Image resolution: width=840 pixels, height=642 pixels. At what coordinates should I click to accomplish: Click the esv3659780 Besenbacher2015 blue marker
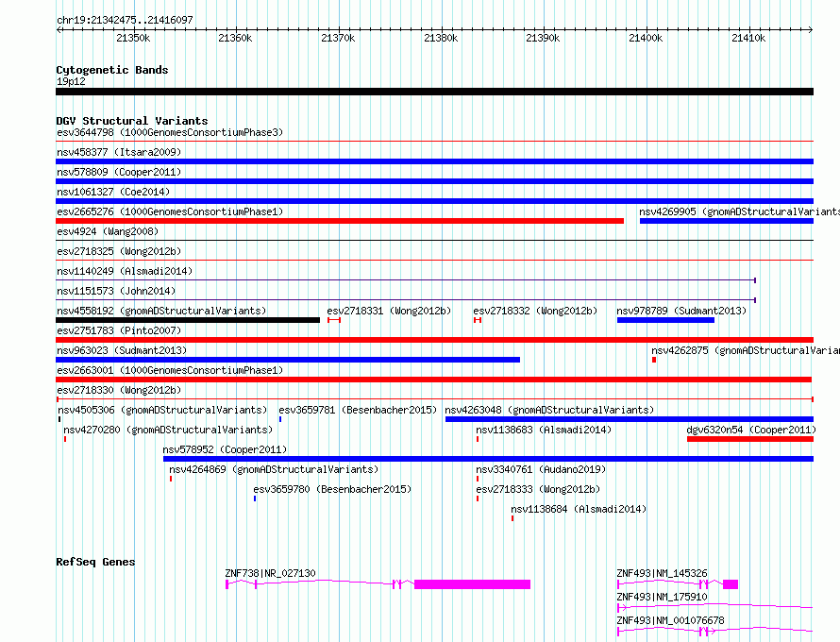255,498
